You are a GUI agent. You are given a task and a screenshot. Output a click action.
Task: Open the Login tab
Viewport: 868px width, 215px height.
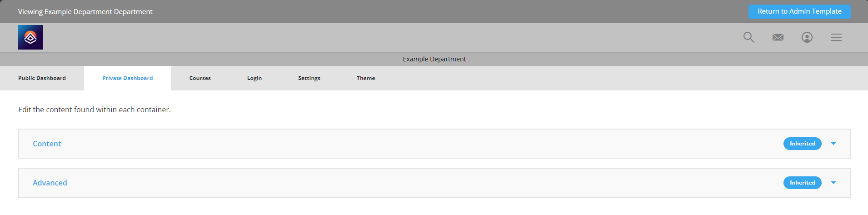click(254, 78)
